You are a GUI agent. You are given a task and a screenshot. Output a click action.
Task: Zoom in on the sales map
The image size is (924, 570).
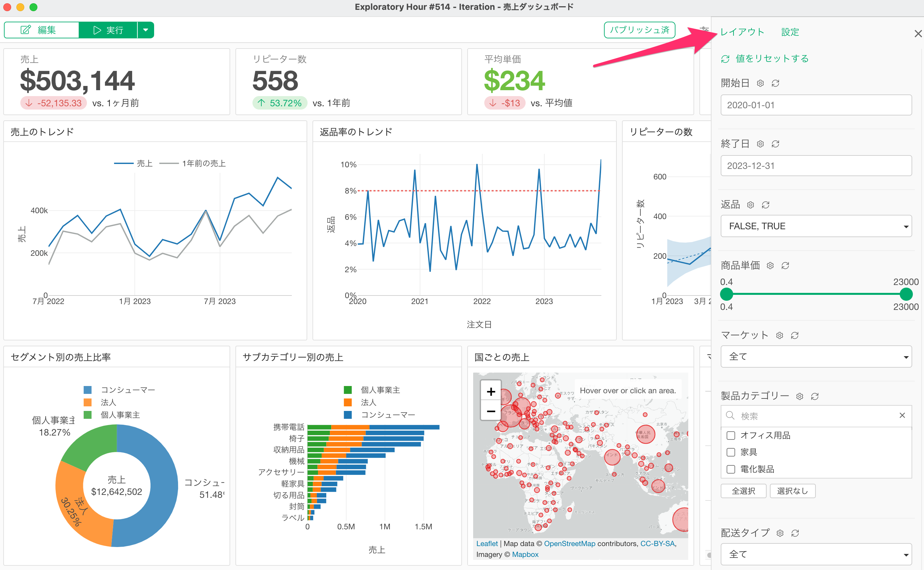click(x=491, y=392)
